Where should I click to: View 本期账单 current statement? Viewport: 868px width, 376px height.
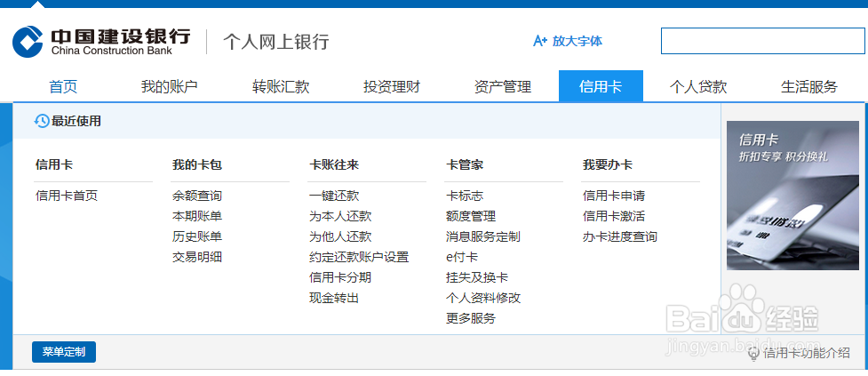coord(197,216)
